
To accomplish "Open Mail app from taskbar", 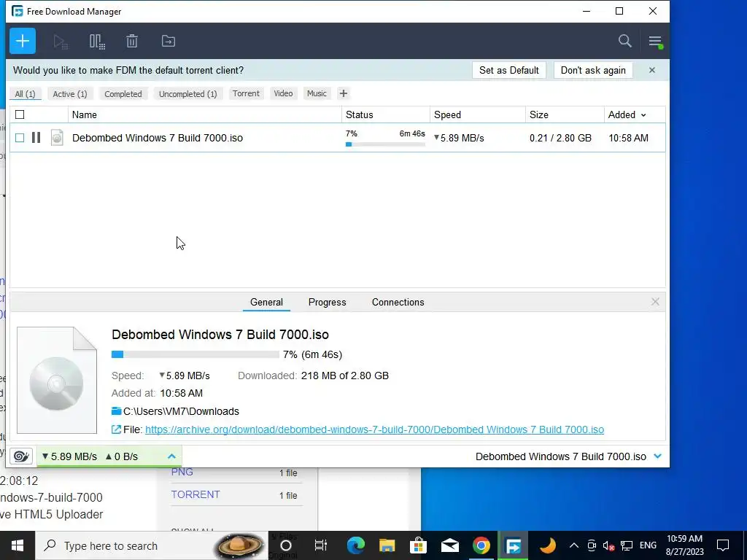I will [x=449, y=545].
